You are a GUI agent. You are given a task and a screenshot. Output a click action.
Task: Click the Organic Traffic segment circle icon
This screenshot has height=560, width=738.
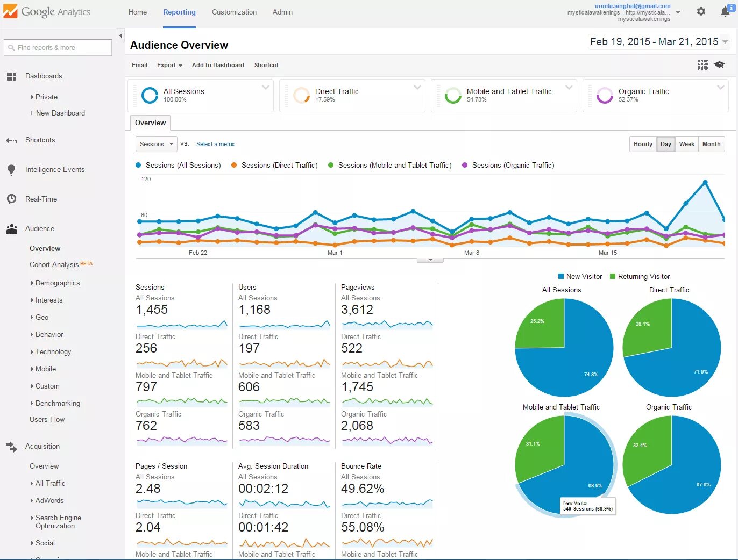(x=605, y=95)
